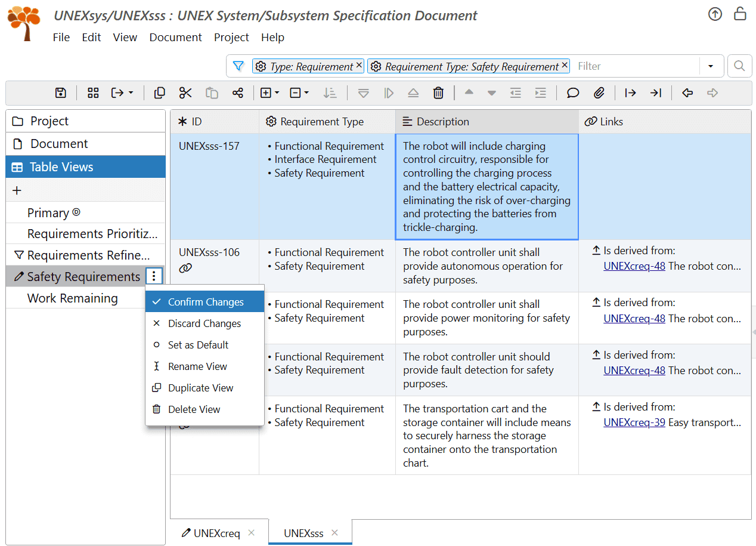
Task: Toggle the blue filter funnel icon
Action: pyautogui.click(x=238, y=66)
